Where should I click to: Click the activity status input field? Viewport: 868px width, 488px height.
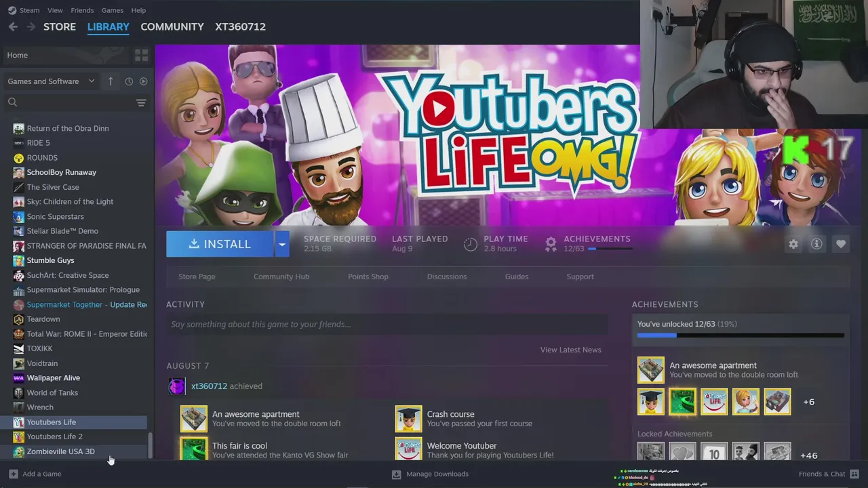(387, 325)
